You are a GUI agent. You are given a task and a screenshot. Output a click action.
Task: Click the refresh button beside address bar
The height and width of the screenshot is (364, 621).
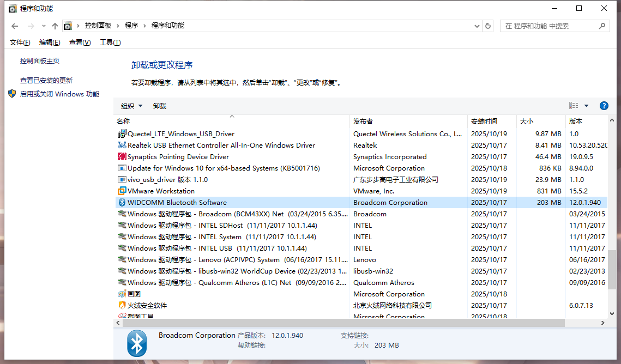488,26
